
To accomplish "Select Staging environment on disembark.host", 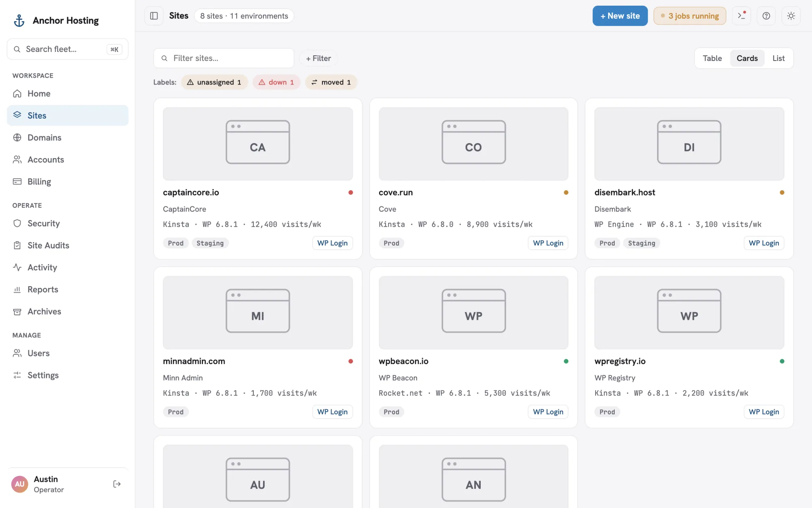I will pyautogui.click(x=641, y=243).
